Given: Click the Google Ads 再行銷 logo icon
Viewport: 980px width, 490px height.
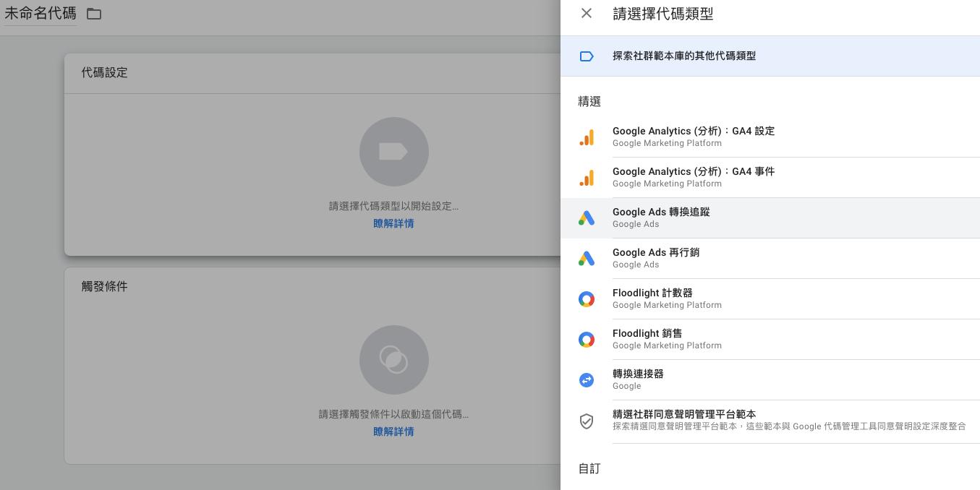Looking at the screenshot, I should coord(587,259).
